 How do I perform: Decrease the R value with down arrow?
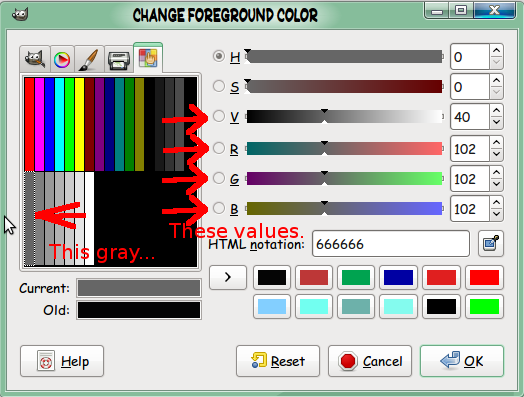[x=496, y=154]
